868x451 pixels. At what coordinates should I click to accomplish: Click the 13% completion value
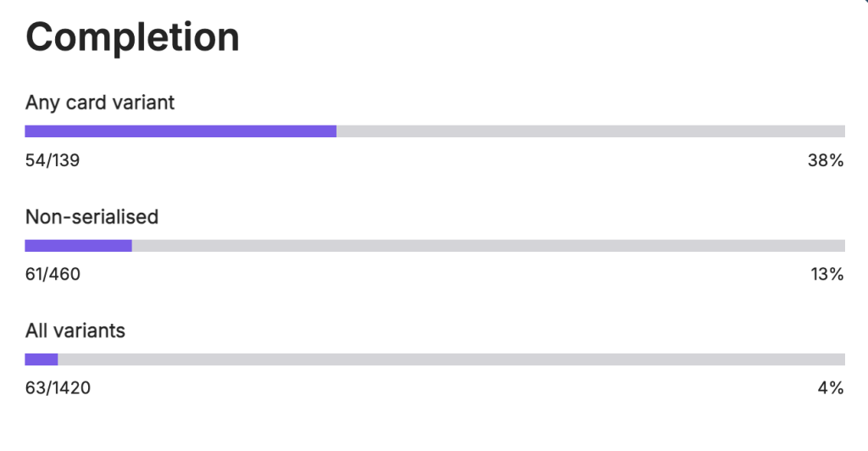point(827,275)
